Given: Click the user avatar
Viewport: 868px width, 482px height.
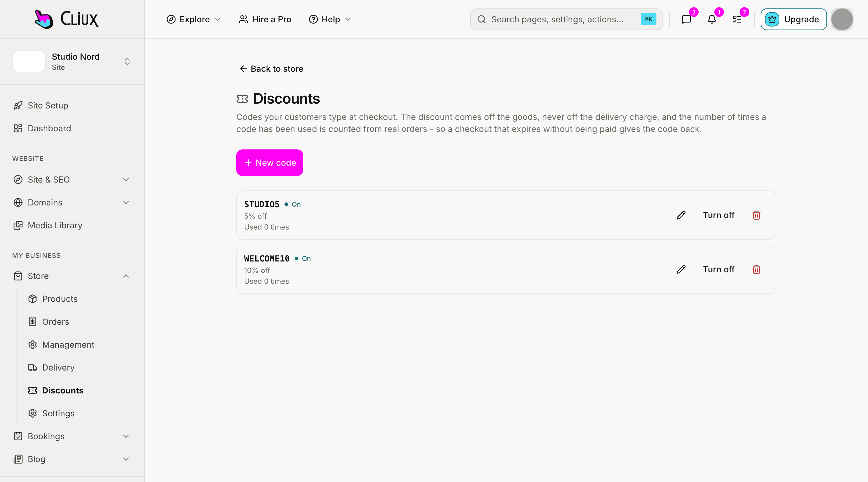Looking at the screenshot, I should coord(842,19).
